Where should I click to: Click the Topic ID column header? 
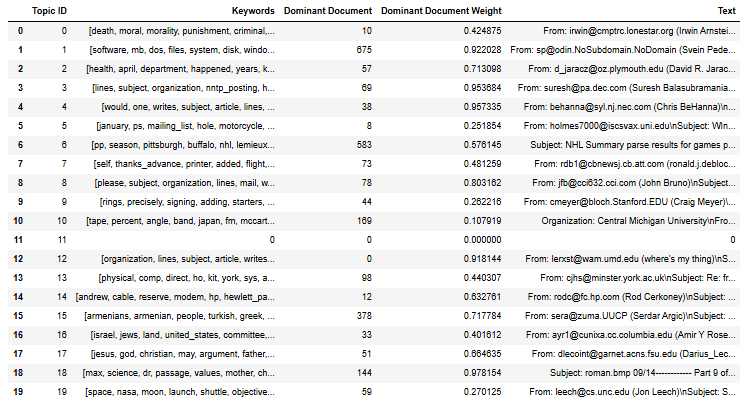(49, 11)
